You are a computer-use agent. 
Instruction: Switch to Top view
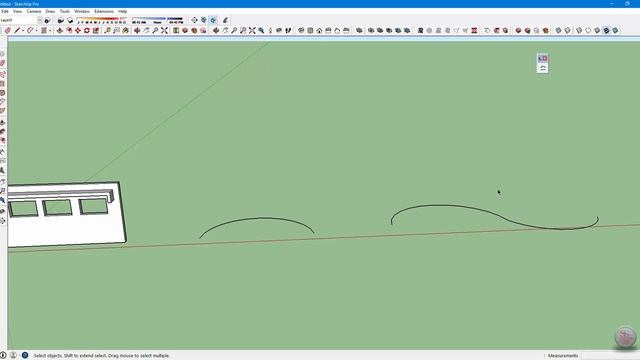310,31
